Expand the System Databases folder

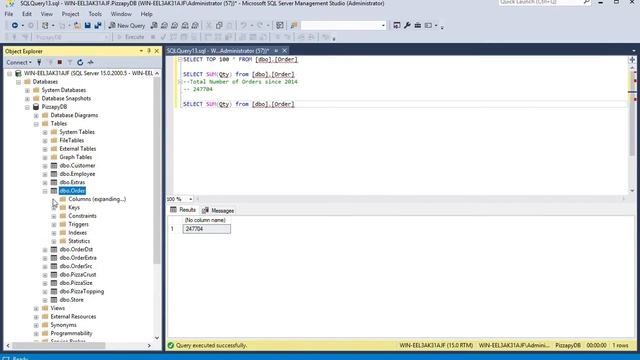coord(27,90)
